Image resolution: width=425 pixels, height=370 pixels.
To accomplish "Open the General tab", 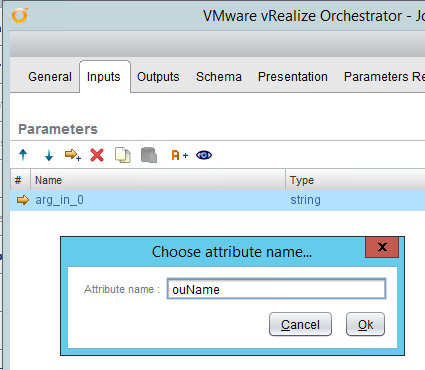I will pyautogui.click(x=50, y=77).
